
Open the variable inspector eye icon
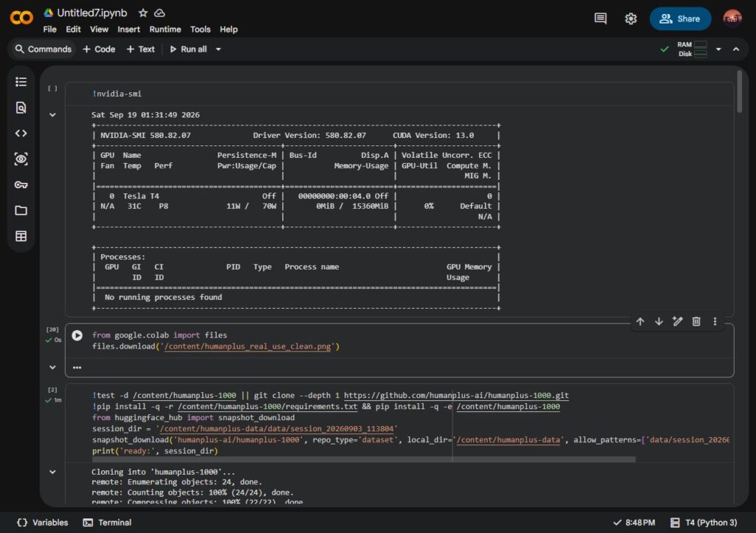pyautogui.click(x=21, y=159)
